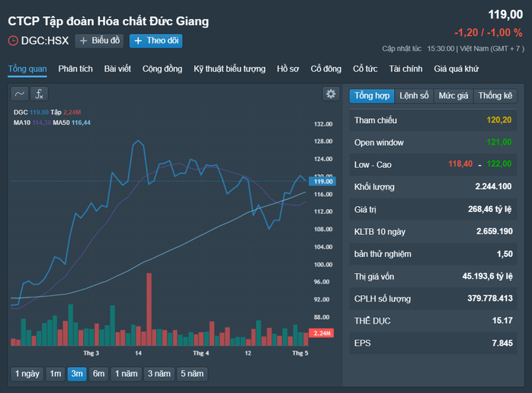Click the THỂ DỤC value 15.17
Viewport: 532px width, 393px height.
502,321
